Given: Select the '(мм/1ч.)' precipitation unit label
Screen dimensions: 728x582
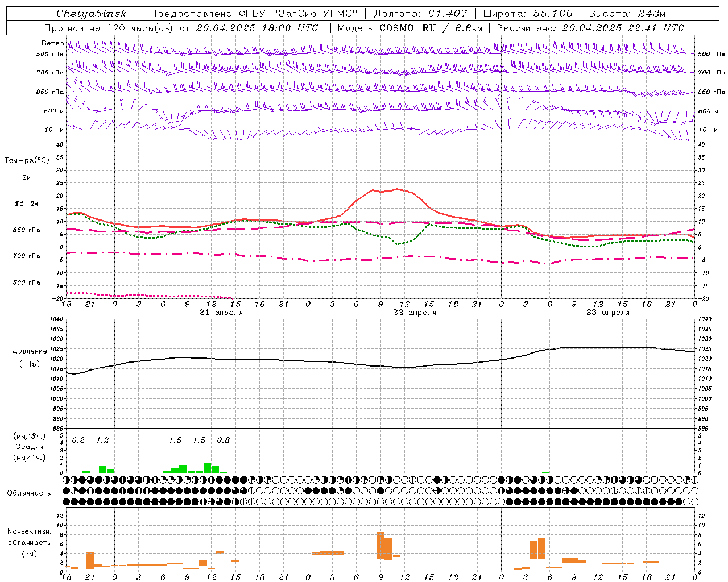Looking at the screenshot, I should coord(30,458).
